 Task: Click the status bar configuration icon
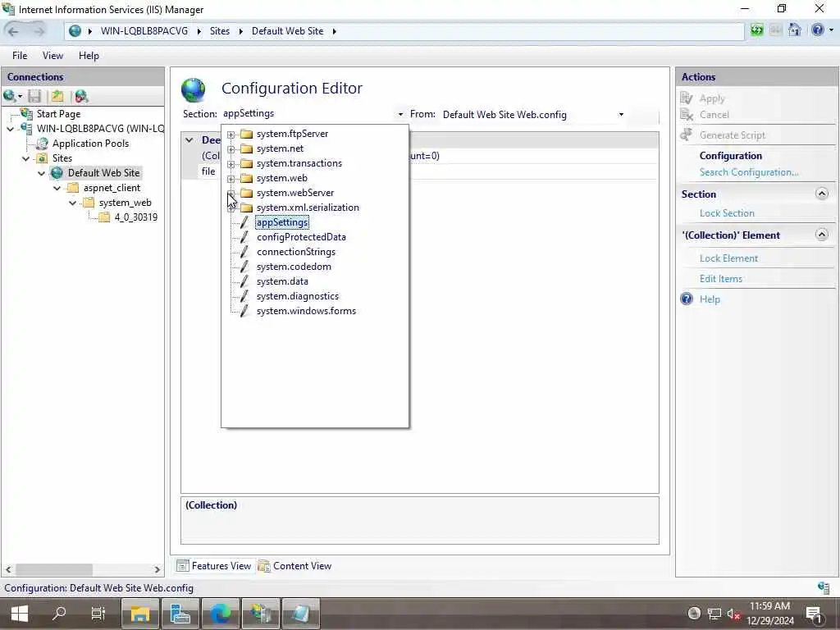pyautogui.click(x=824, y=587)
